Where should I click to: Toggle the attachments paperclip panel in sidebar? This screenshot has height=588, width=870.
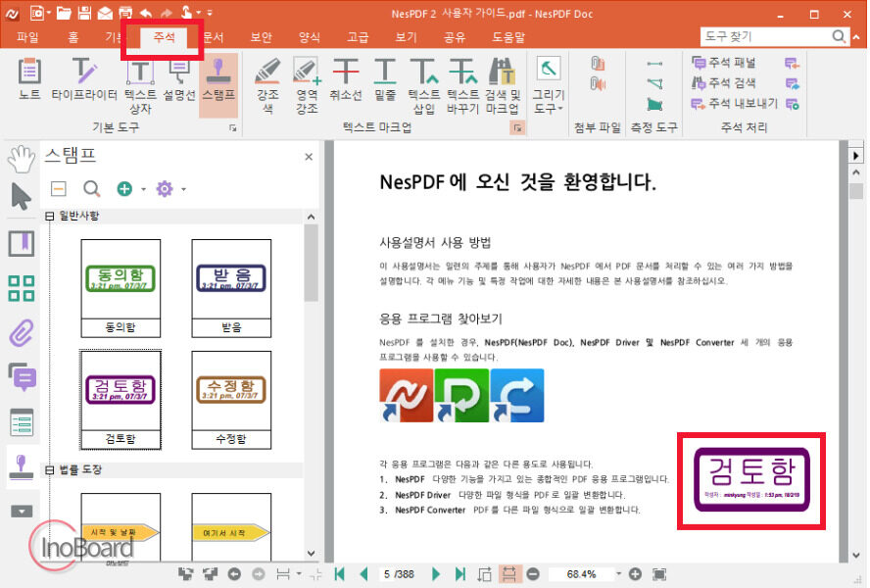[x=22, y=333]
